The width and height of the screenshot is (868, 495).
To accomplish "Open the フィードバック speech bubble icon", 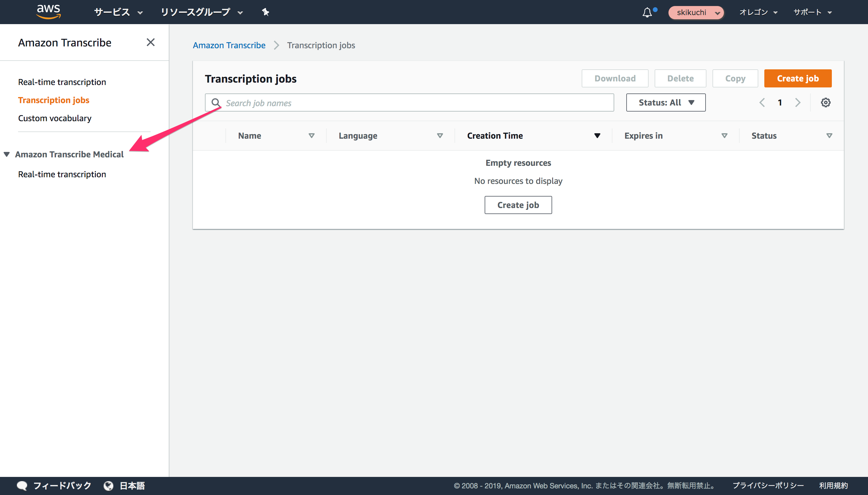I will tap(21, 485).
